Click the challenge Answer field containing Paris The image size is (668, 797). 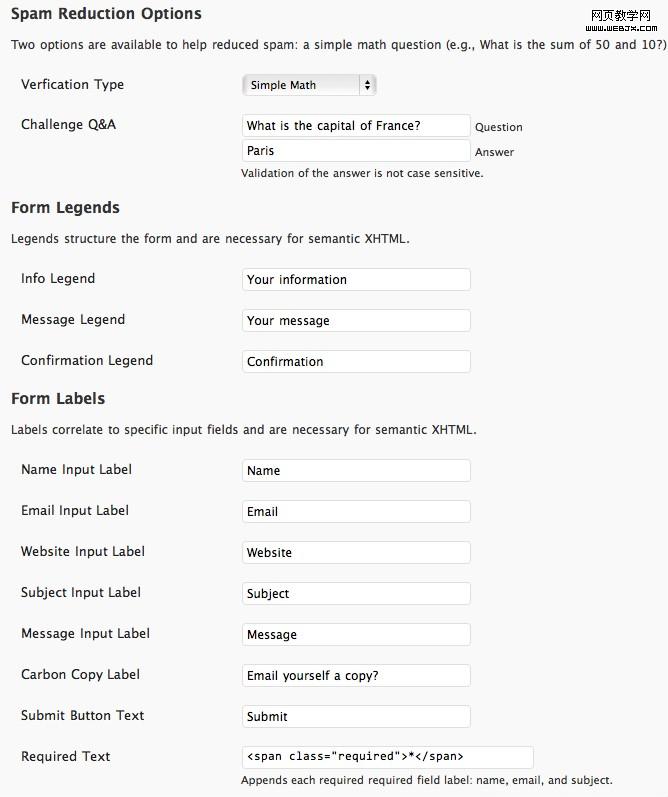356,151
